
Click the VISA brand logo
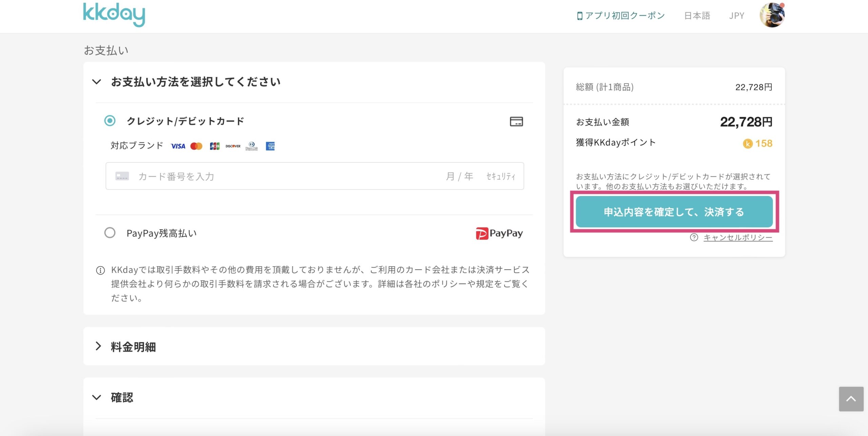pos(178,146)
